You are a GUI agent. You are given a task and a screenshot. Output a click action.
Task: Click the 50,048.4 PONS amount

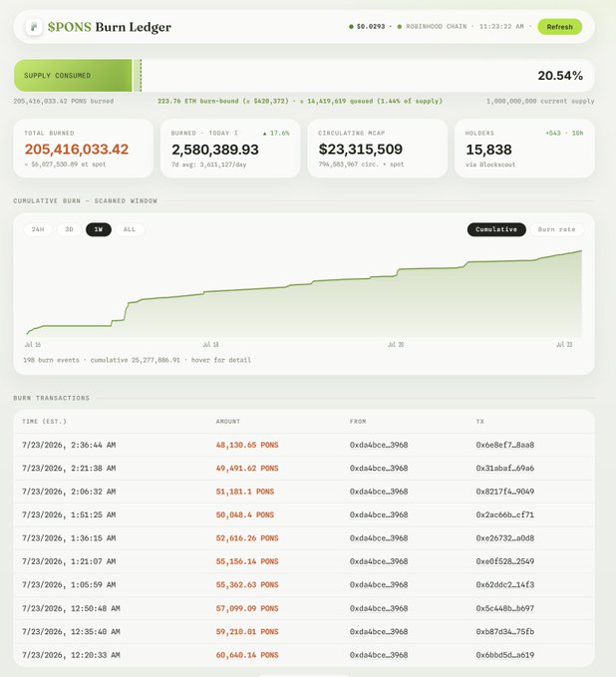pyautogui.click(x=245, y=514)
